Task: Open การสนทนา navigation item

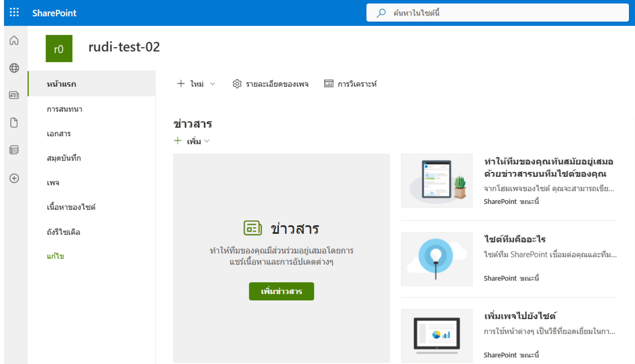Action: 65,109
